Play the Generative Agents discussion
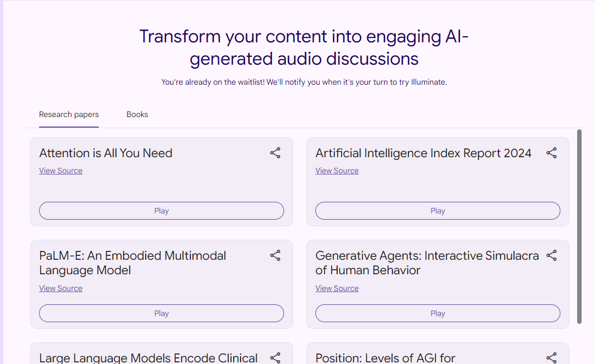 coord(438,313)
